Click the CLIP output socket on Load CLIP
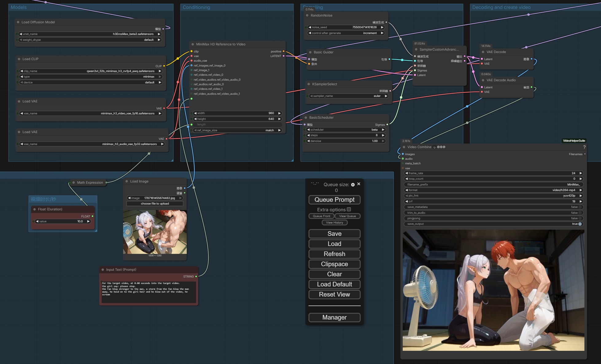The height and width of the screenshot is (364, 601). point(164,66)
